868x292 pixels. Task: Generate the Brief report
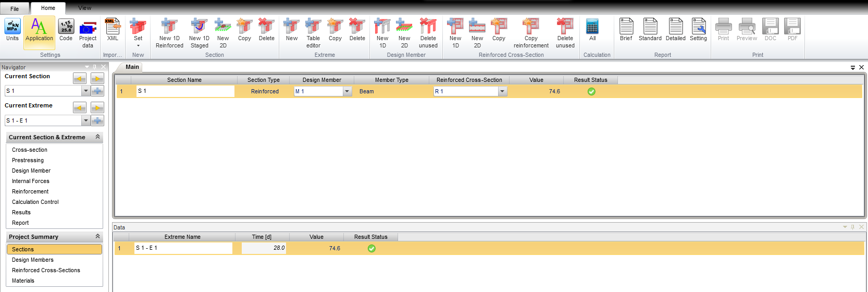pyautogui.click(x=626, y=30)
